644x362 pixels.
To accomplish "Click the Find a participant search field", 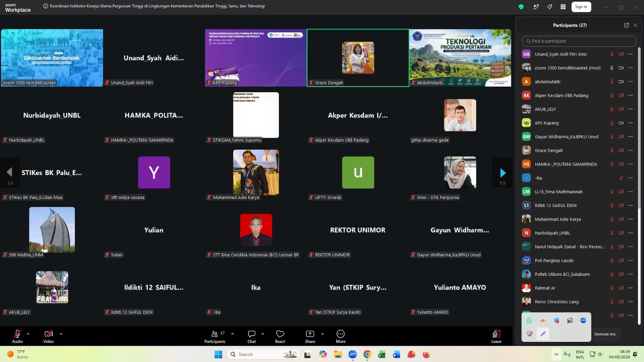I will tap(579, 41).
